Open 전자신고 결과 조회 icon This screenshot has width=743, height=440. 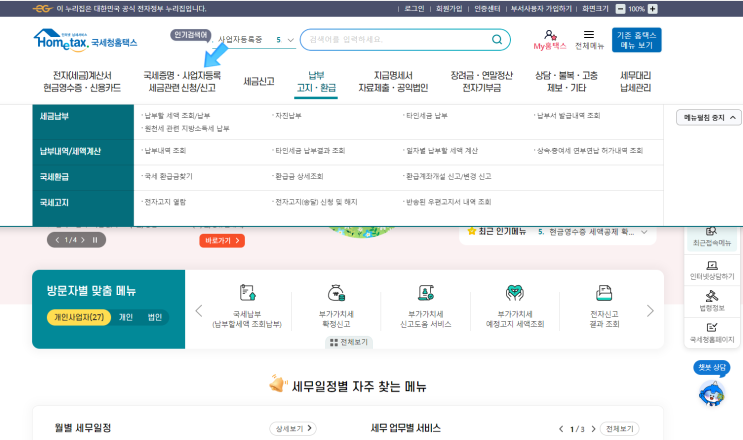(604, 293)
